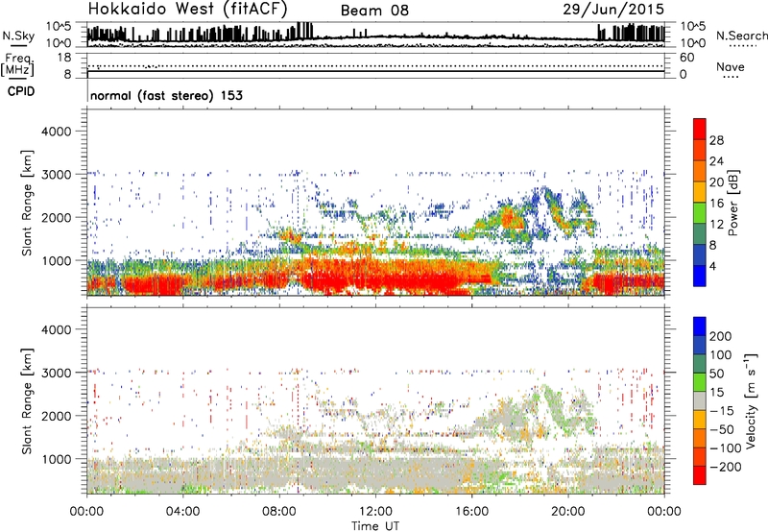
Task: Click the red bottom segment of the Velocity color bar
Action: point(700,475)
